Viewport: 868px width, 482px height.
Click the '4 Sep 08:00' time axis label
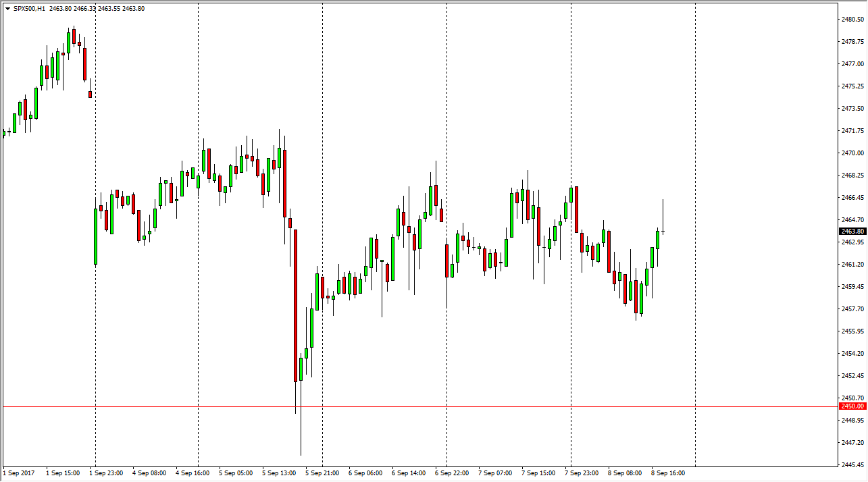tap(149, 473)
